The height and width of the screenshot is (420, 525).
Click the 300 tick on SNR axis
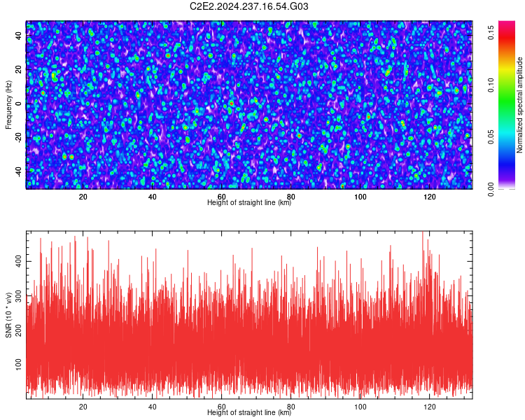click(x=18, y=296)
